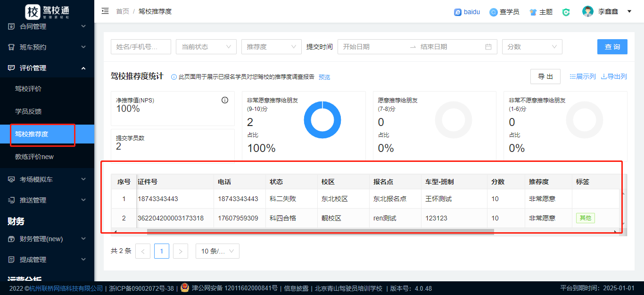Click the calendar icon in date range

[x=488, y=47]
